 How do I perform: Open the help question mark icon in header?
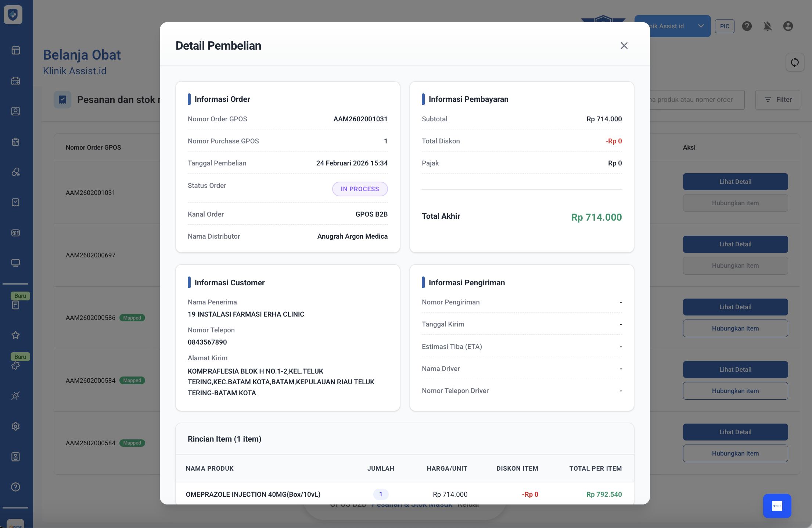tap(747, 26)
